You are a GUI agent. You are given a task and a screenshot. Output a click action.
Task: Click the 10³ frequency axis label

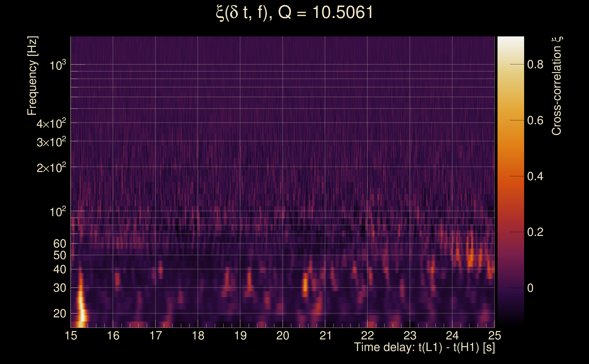click(58, 65)
